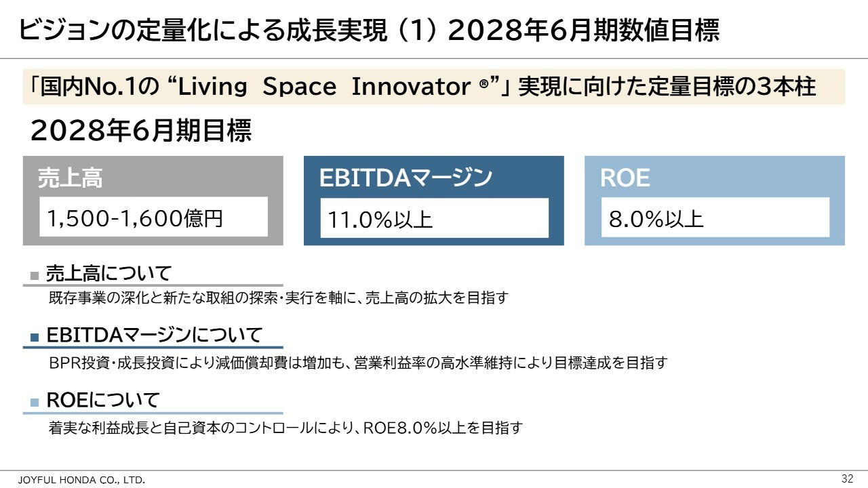Click the 1,500-1,600億円 value field
Image resolution: width=868 pixels, height=488 pixels.
[x=153, y=217]
